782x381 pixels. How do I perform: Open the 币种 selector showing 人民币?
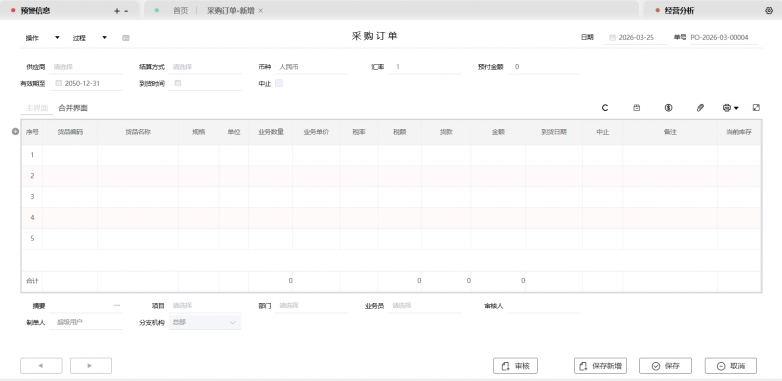312,67
